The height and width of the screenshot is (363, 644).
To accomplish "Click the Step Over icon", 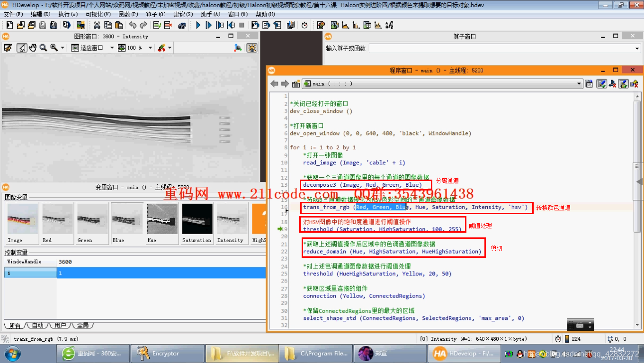I will tap(208, 25).
